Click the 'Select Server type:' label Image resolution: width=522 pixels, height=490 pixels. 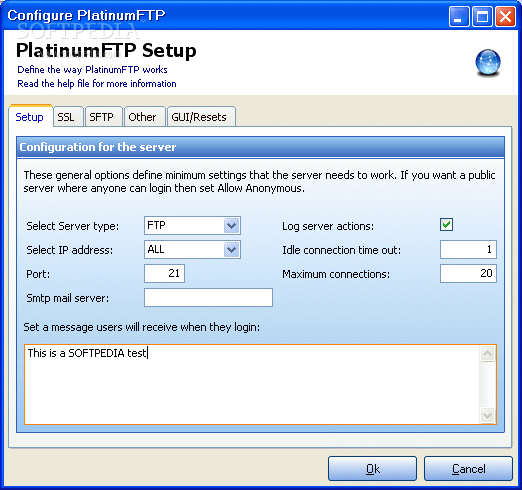(x=73, y=226)
